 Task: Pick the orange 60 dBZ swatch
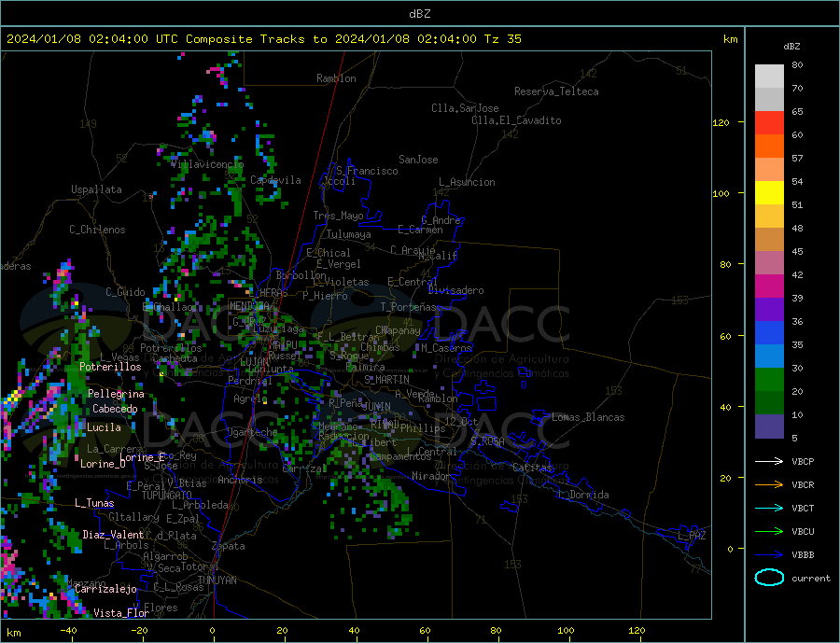click(769, 147)
